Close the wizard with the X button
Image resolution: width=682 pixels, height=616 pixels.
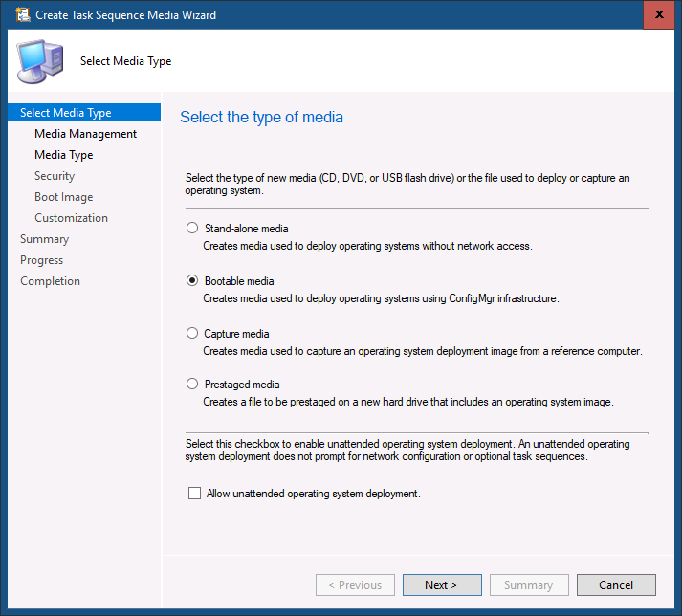[x=658, y=14]
